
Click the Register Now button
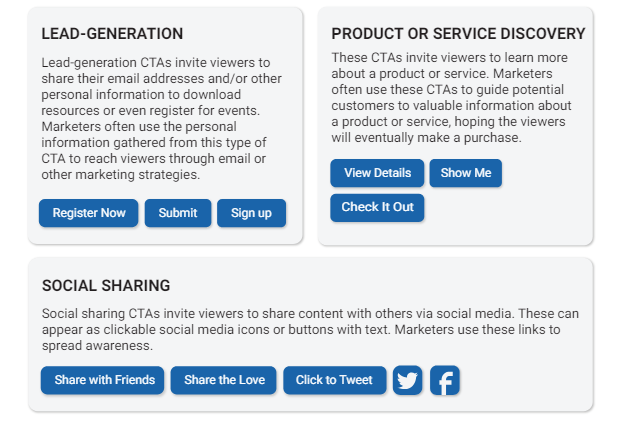(x=89, y=213)
